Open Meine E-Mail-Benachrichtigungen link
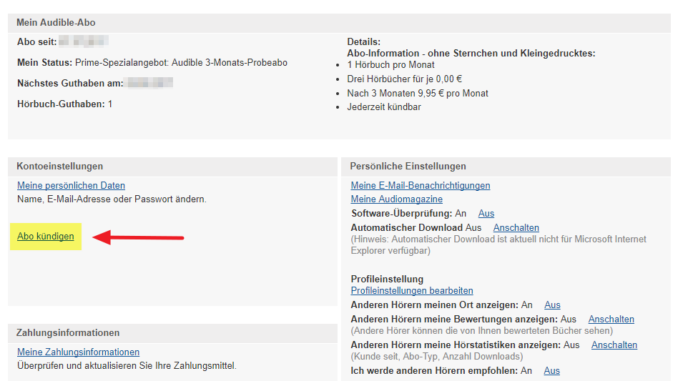This screenshot has width=678, height=381. (420, 186)
